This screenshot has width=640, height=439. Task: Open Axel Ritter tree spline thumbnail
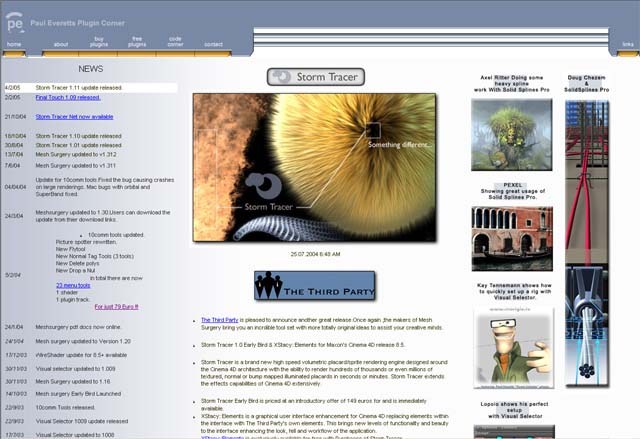point(511,135)
